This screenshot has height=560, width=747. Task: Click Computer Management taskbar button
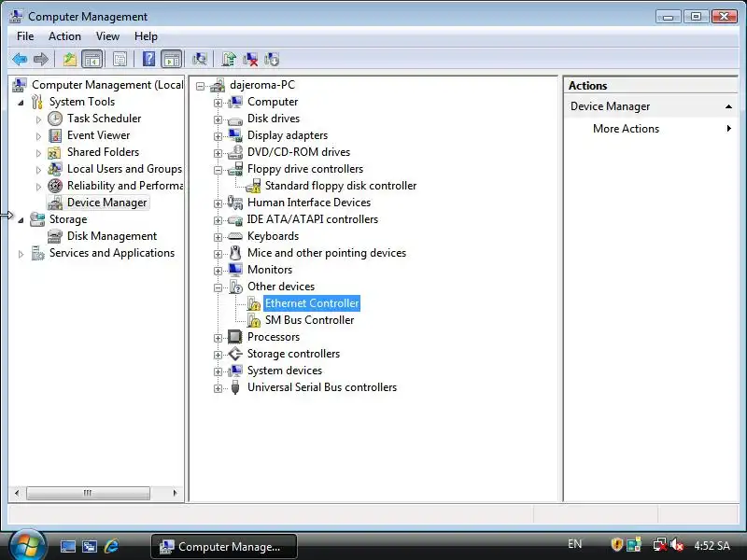pos(224,546)
